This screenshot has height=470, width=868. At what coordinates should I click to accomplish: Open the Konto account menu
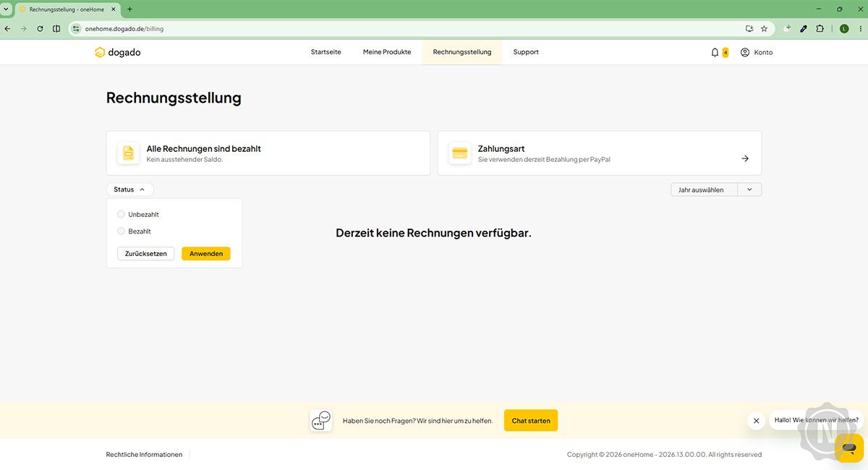[757, 52]
